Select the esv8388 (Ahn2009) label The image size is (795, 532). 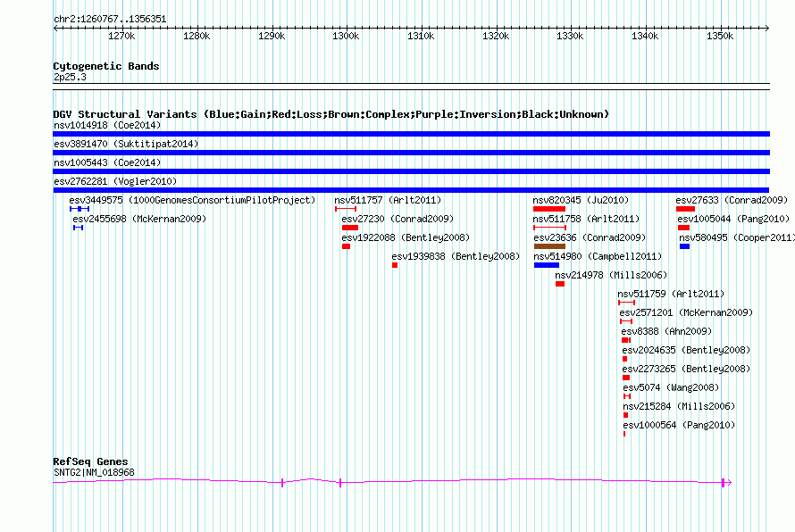666,331
